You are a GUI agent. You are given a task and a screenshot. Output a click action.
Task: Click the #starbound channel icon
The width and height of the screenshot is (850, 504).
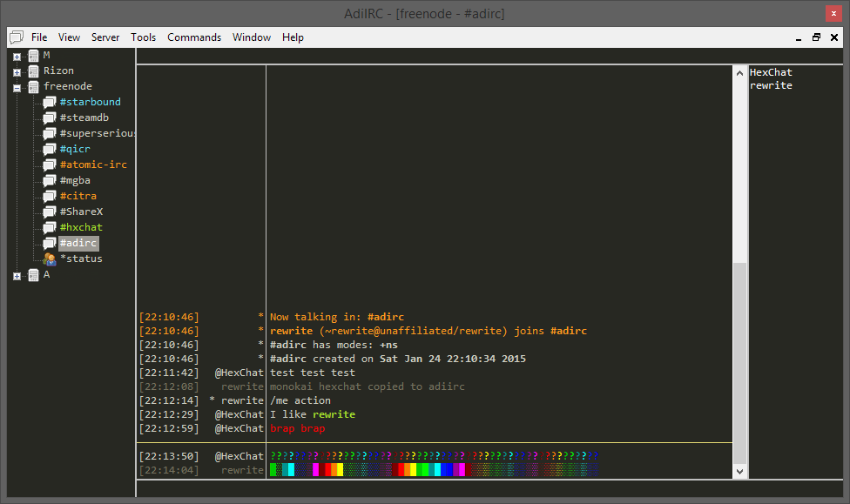(x=50, y=103)
